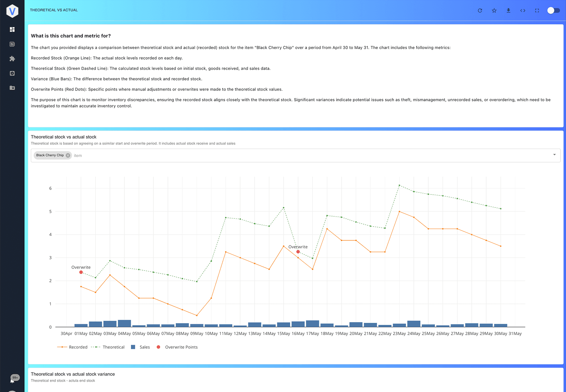
Task: Toggle Overwrite Points in chart legend
Action: click(177, 347)
